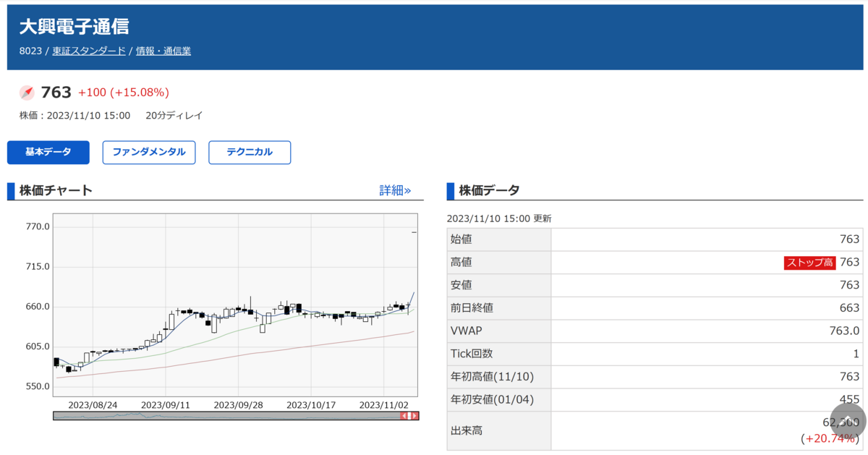
Task: Select the 高値 row label
Action: click(x=499, y=263)
